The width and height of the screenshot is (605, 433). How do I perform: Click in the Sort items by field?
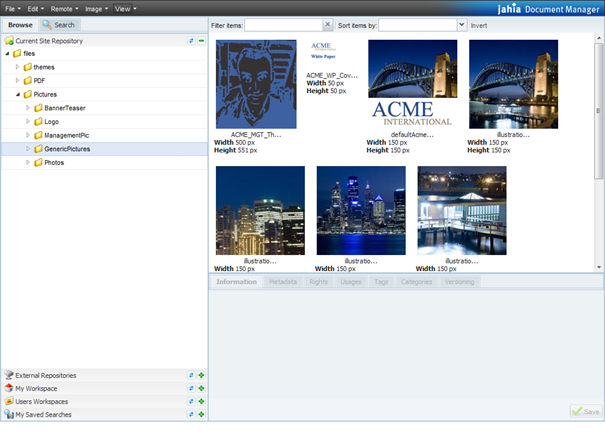[418, 25]
